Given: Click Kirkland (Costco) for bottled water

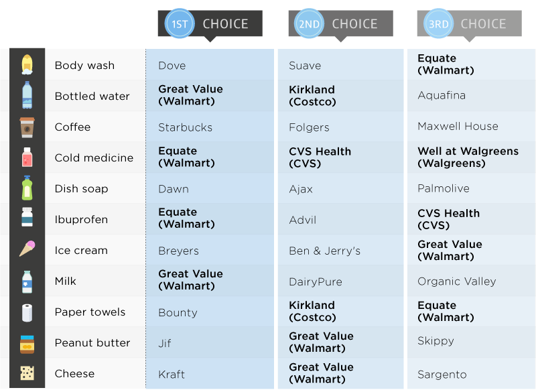Looking at the screenshot, I should point(312,96).
